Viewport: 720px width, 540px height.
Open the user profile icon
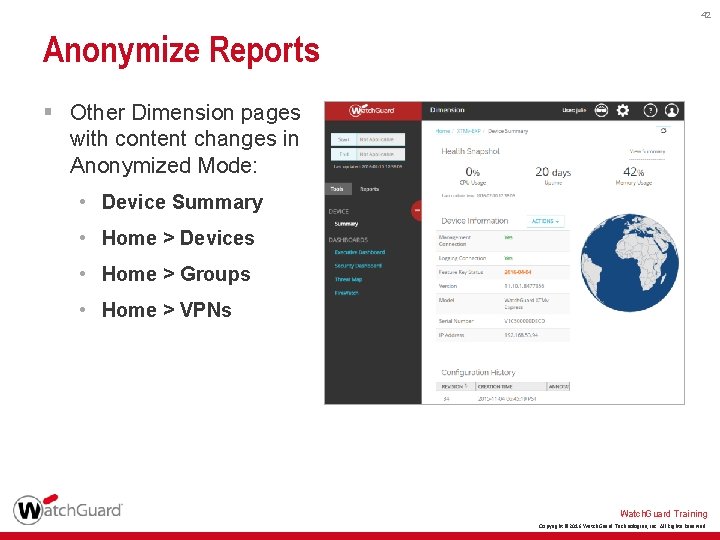[x=671, y=110]
